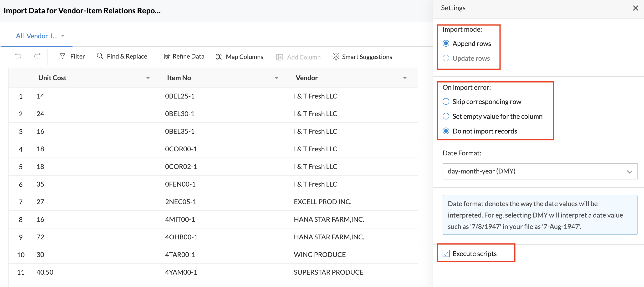Click unit cost 35 cell
644x287 pixels.
pos(40,184)
